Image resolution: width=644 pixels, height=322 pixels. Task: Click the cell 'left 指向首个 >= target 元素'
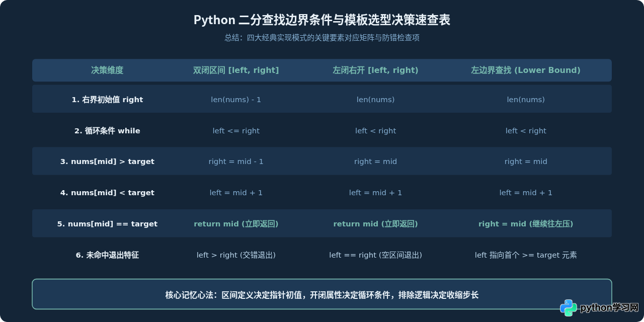click(526, 256)
